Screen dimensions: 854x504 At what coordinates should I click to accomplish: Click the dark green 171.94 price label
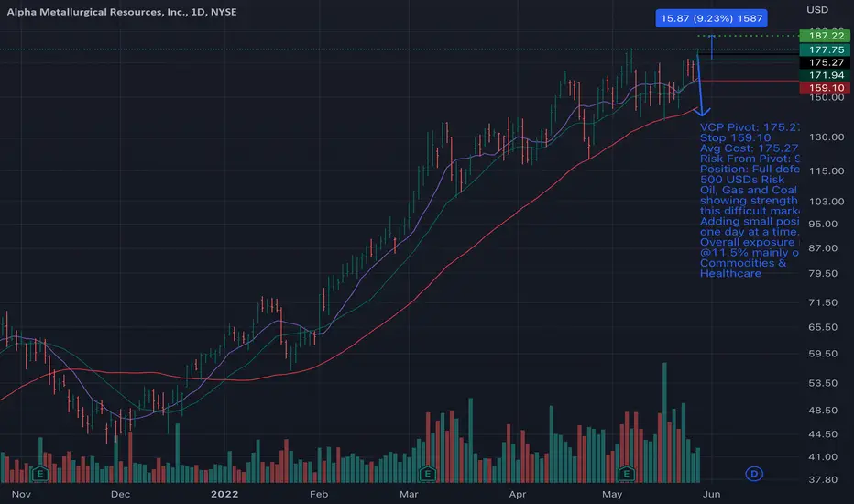[x=825, y=75]
